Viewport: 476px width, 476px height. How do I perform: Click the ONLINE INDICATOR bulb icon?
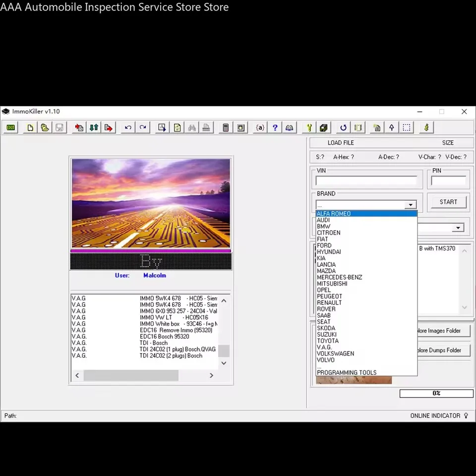point(466,416)
